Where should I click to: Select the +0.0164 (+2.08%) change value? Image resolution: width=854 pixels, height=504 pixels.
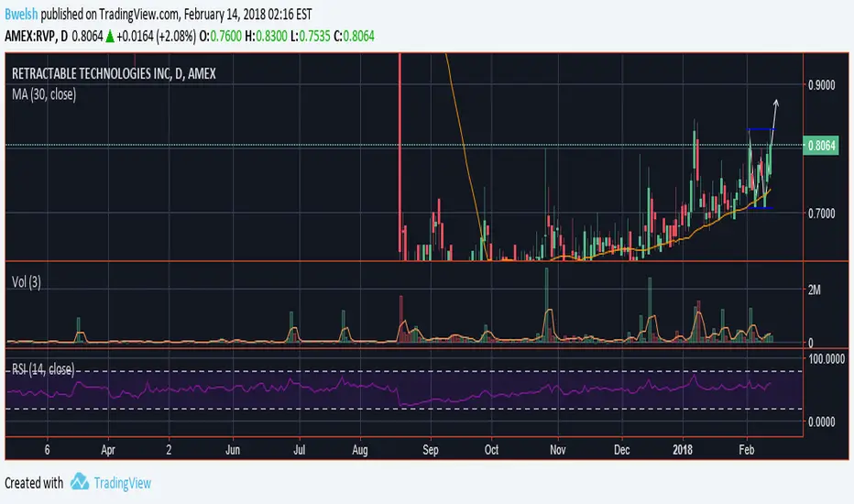(157, 37)
